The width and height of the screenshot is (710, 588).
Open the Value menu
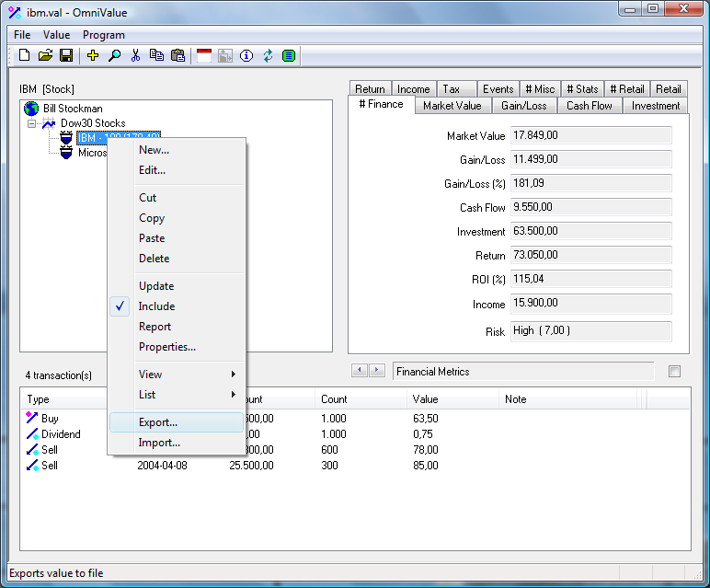57,35
